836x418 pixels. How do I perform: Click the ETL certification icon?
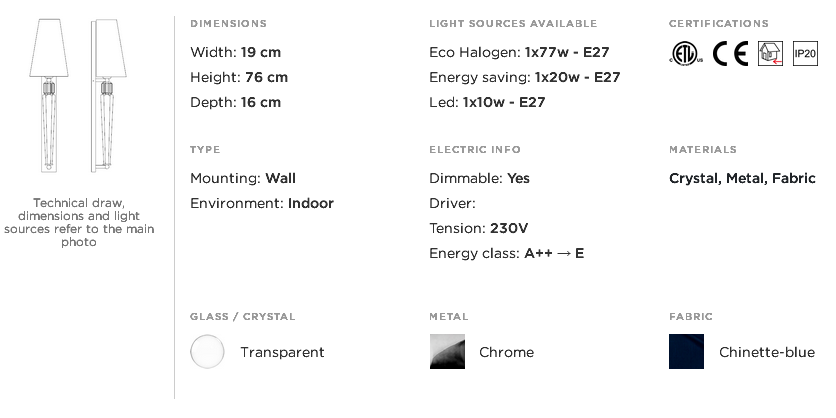pyautogui.click(x=686, y=54)
